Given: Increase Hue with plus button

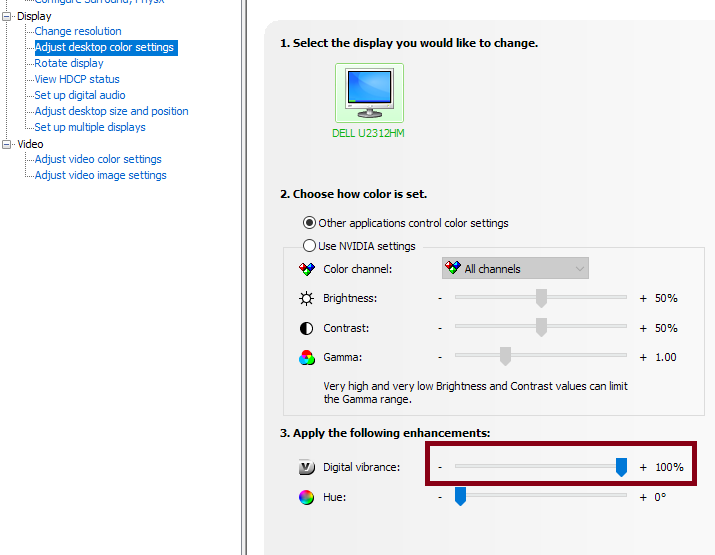Looking at the screenshot, I should click(643, 497).
